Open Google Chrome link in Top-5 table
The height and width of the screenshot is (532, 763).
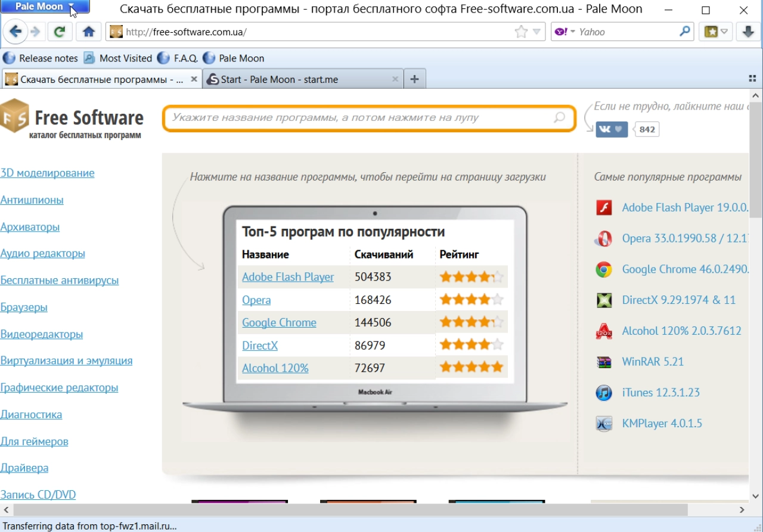tap(279, 323)
